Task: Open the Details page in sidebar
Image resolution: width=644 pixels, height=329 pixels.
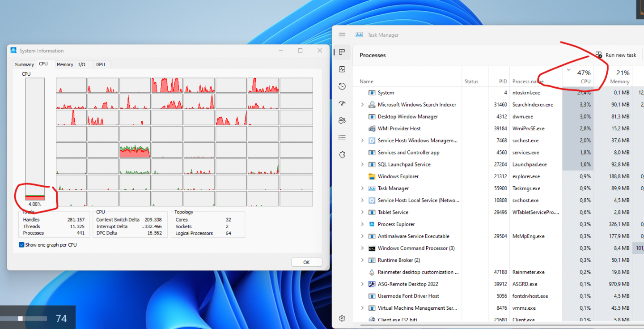Action: pyautogui.click(x=342, y=137)
